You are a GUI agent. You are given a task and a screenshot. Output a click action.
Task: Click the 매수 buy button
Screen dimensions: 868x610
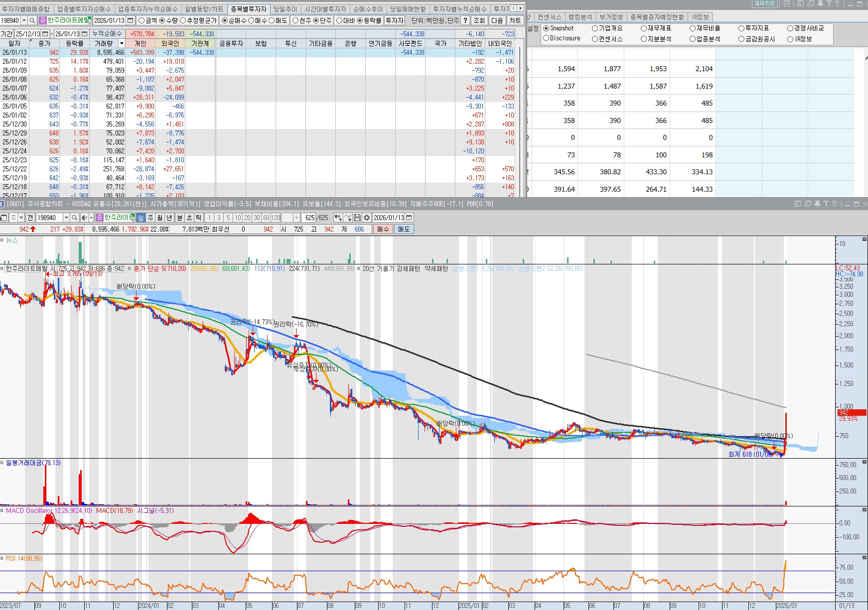[x=383, y=229]
